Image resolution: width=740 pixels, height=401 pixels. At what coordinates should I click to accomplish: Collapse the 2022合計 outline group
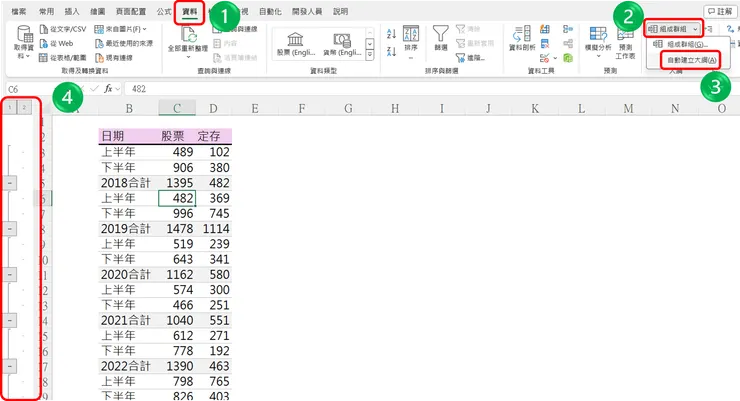click(x=10, y=366)
